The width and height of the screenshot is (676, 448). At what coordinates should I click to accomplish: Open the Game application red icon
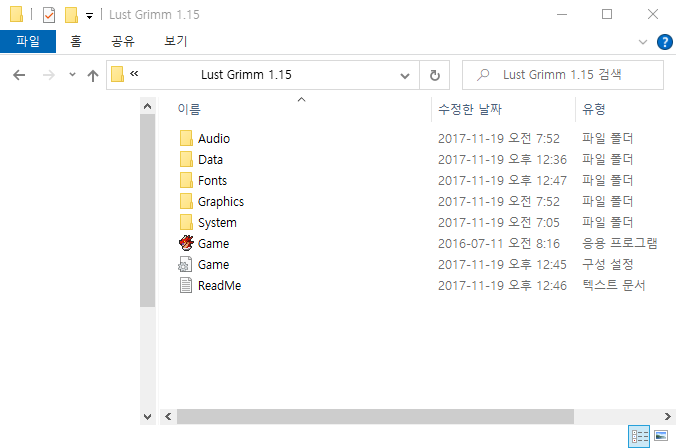185,244
